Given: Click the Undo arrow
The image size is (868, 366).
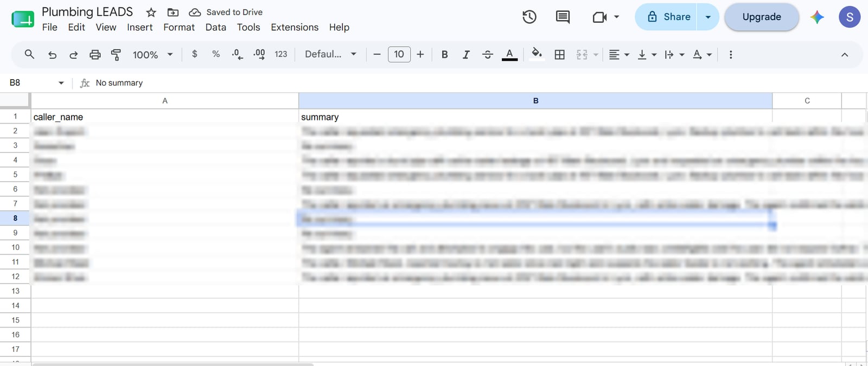Looking at the screenshot, I should (x=52, y=54).
